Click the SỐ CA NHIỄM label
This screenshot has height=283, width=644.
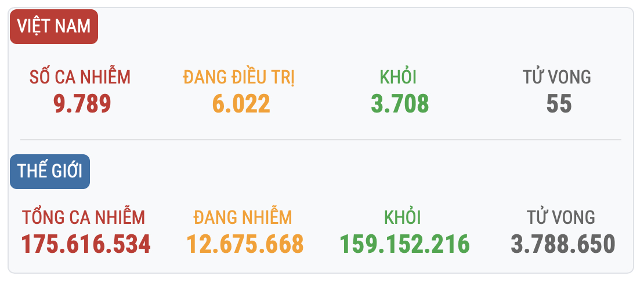pyautogui.click(x=81, y=77)
